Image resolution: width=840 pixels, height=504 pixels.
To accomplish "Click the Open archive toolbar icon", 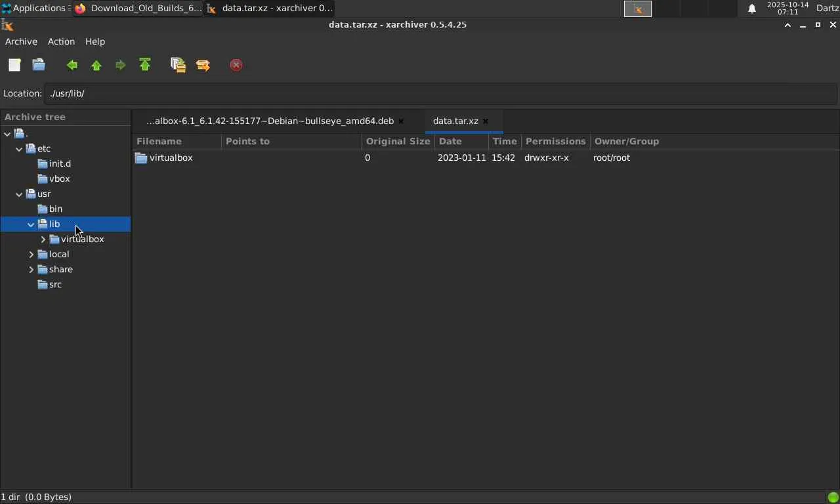I will click(39, 65).
